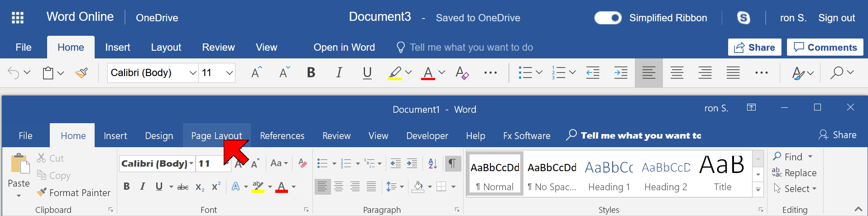Open bullets dropdown arrow in Word Online

539,72
